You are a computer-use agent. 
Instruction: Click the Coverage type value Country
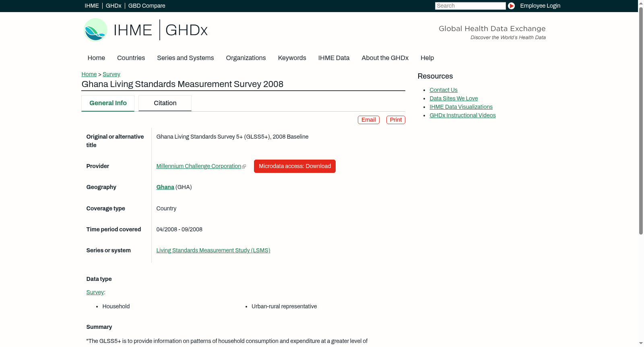(166, 208)
